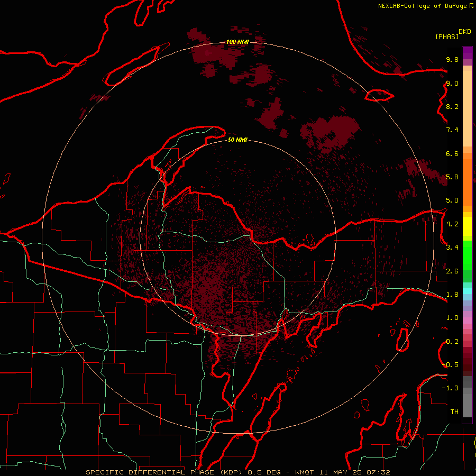
Task: Pick the peach band of the color bar
Action: pos(467,108)
